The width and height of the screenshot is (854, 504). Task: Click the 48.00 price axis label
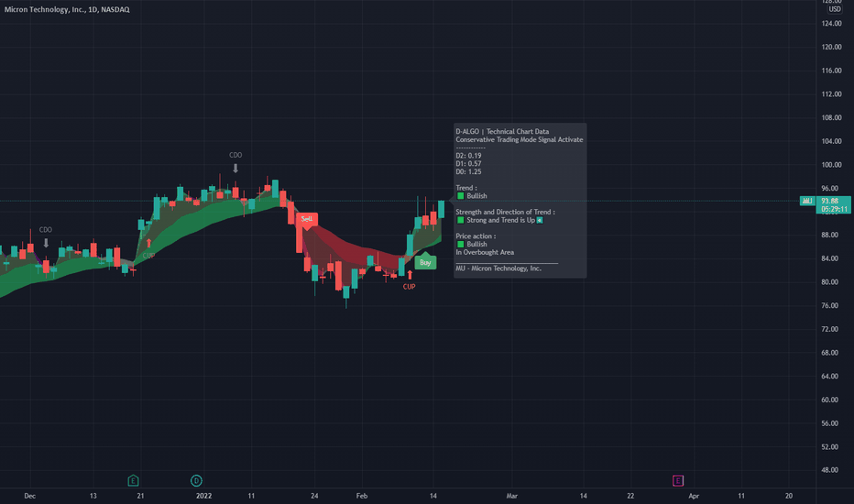831,470
